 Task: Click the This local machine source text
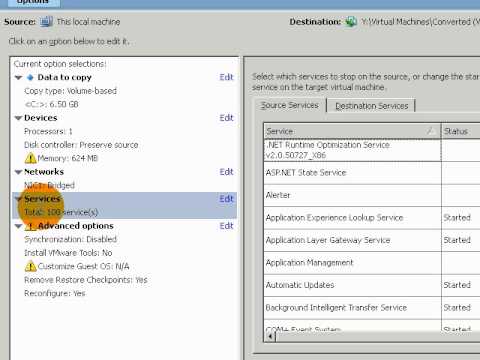click(x=88, y=22)
